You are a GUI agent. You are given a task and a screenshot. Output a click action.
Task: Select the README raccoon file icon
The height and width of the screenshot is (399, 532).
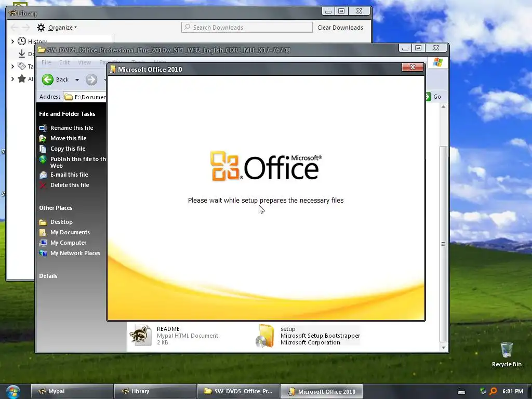pyautogui.click(x=140, y=335)
